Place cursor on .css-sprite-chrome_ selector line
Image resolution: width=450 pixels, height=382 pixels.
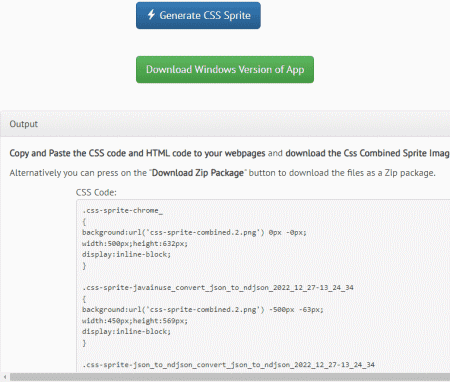click(x=122, y=211)
